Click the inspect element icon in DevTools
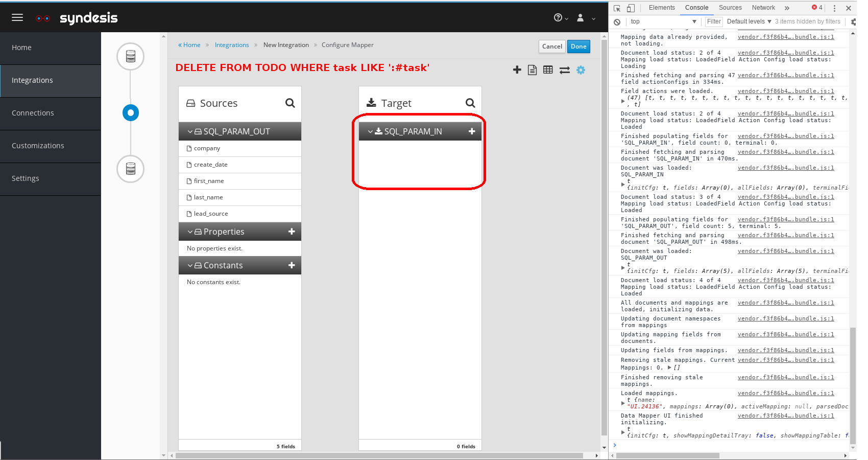Image resolution: width=868 pixels, height=460 pixels. pos(618,8)
